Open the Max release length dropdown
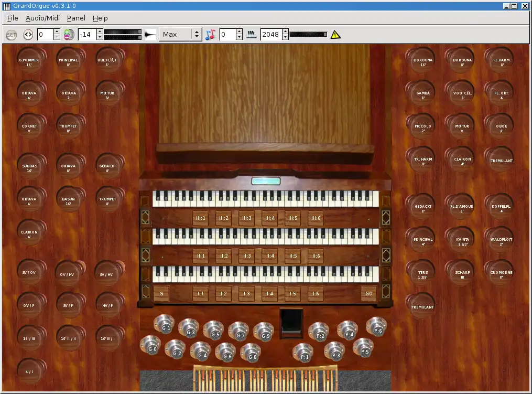 (x=180, y=35)
